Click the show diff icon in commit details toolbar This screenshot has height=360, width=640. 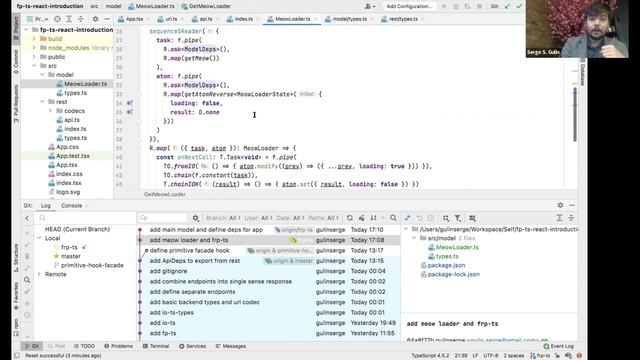click(x=407, y=218)
